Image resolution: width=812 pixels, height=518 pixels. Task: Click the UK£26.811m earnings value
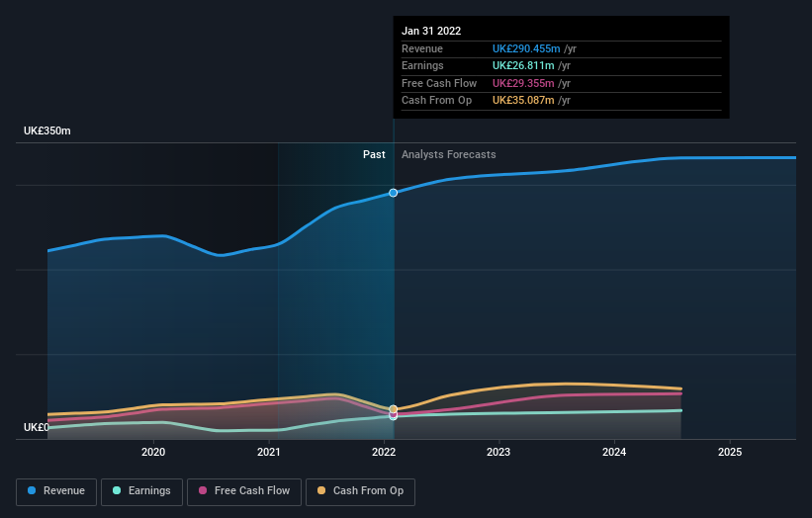(x=523, y=65)
